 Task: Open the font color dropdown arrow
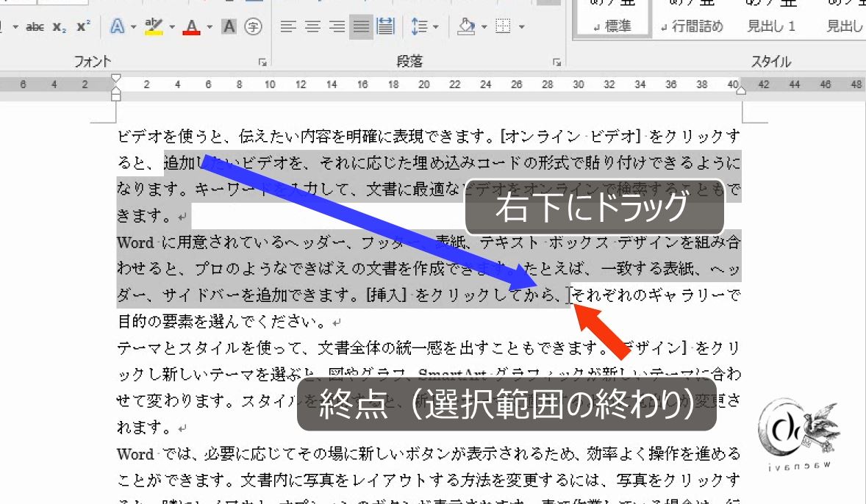pos(210,26)
